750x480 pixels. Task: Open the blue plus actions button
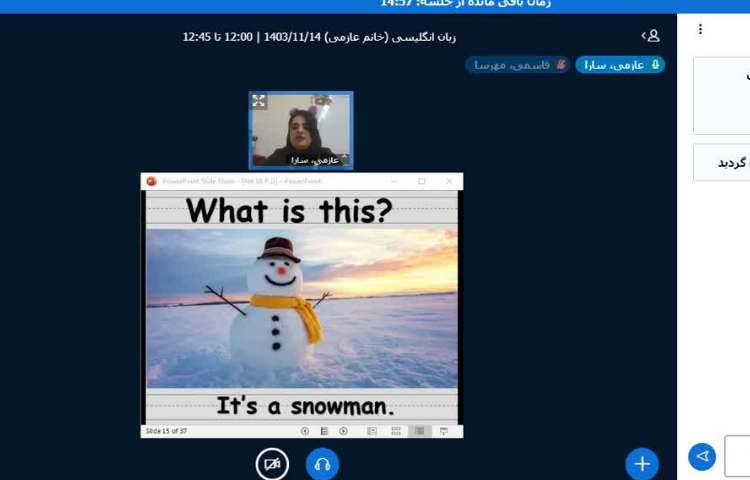pyautogui.click(x=642, y=464)
